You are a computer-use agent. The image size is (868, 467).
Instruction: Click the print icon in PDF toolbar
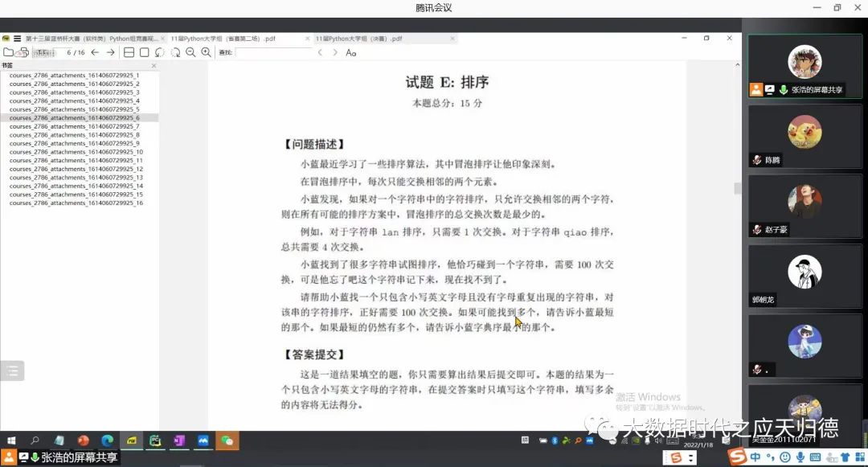(23, 52)
